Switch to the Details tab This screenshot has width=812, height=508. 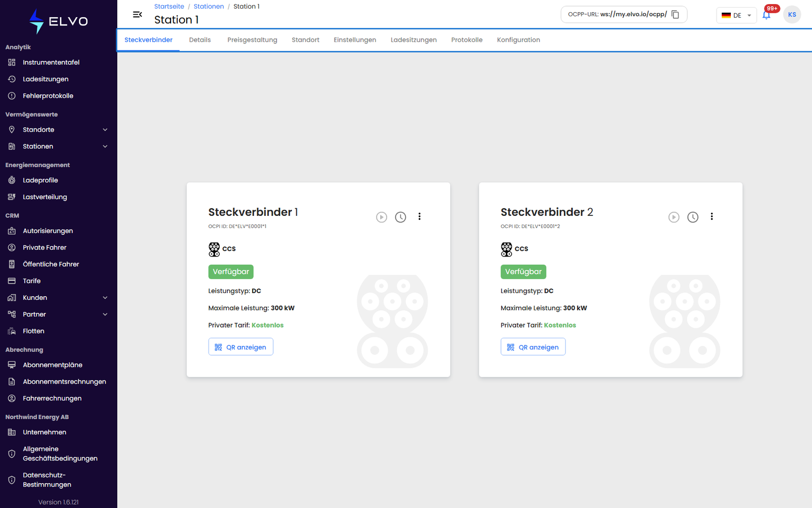[200, 40]
